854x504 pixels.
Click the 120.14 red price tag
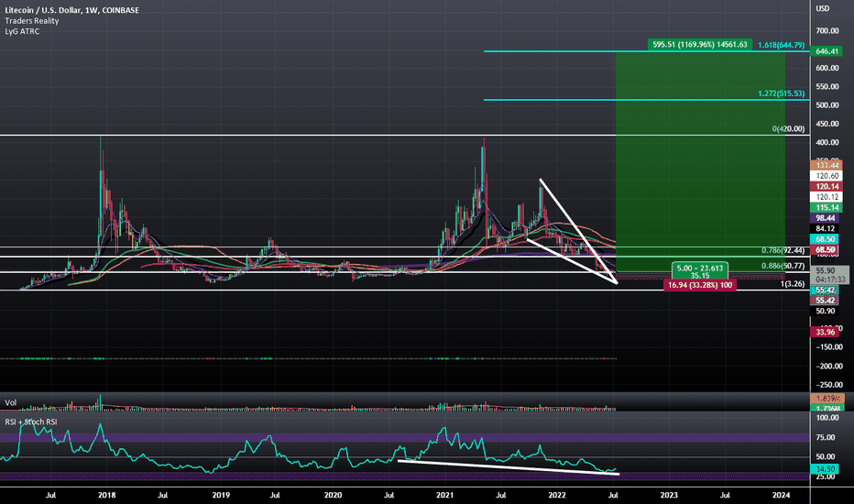827,186
